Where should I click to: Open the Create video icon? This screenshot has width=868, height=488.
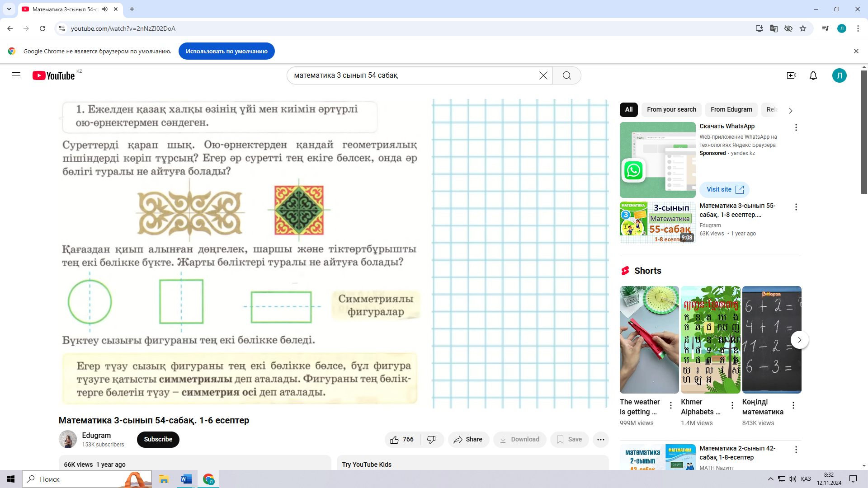[791, 75]
